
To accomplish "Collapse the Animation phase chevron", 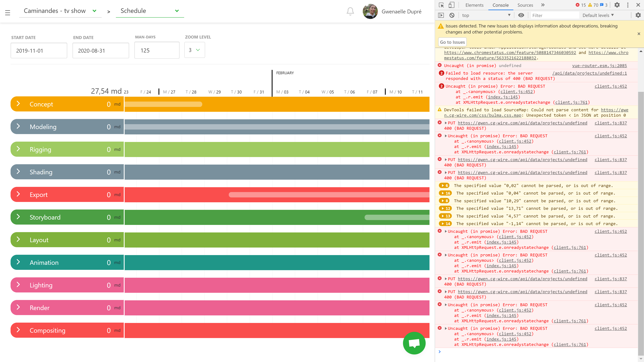I will pos(18,262).
